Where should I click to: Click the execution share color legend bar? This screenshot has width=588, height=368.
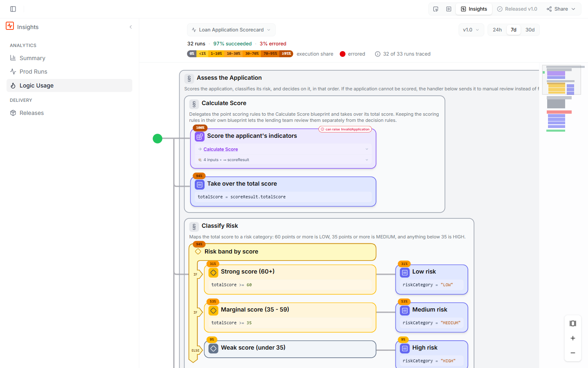point(240,54)
